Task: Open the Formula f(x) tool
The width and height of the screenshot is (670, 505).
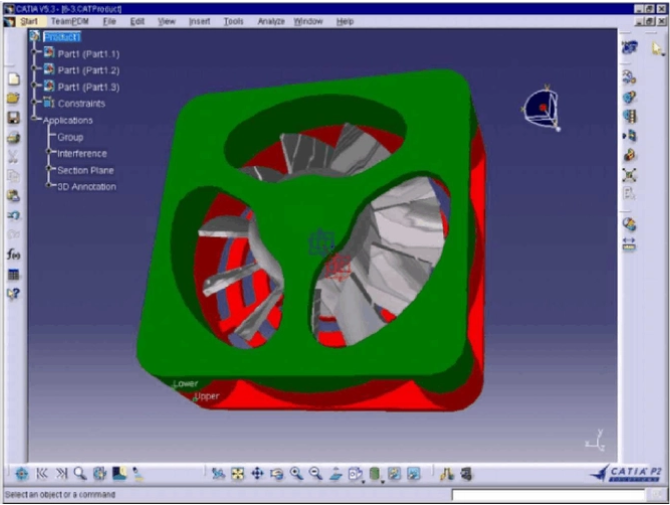Action: click(x=13, y=254)
